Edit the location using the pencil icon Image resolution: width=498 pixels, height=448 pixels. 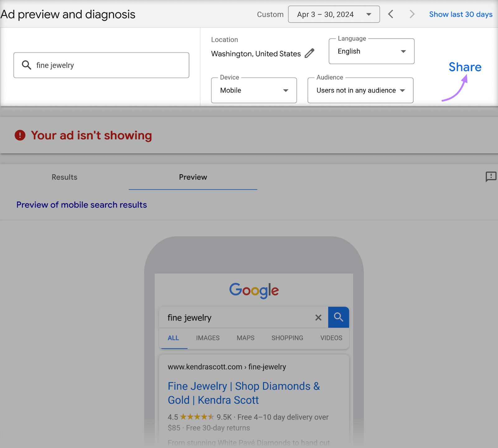tap(310, 53)
